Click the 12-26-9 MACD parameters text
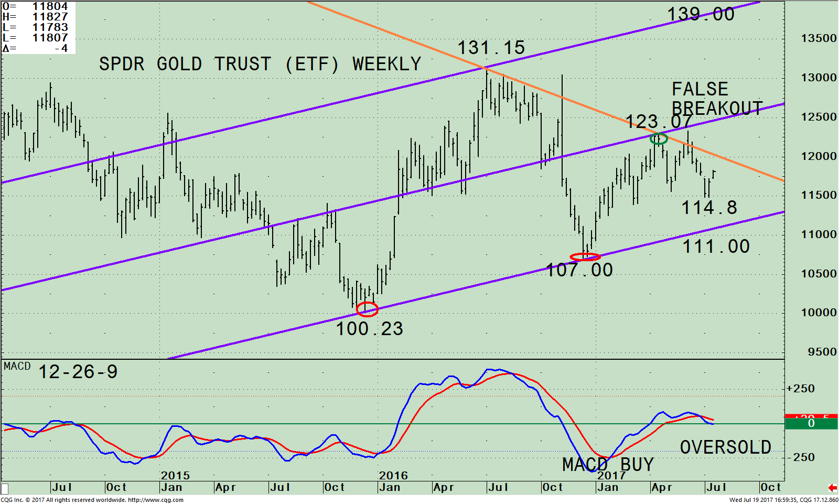 click(x=78, y=372)
